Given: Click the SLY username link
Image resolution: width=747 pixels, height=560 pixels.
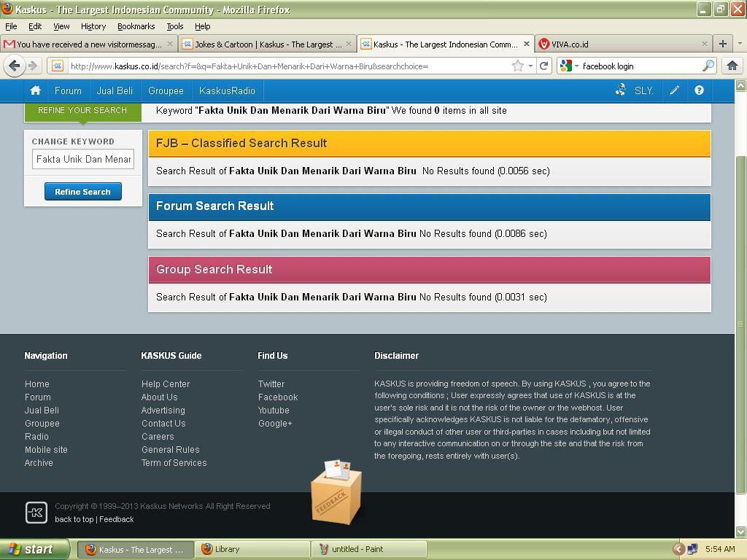Looking at the screenshot, I should [643, 90].
